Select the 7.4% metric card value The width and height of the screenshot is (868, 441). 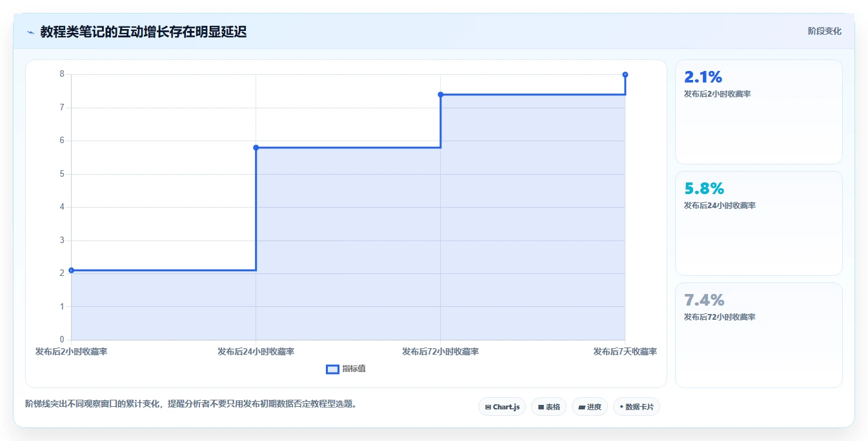[704, 300]
